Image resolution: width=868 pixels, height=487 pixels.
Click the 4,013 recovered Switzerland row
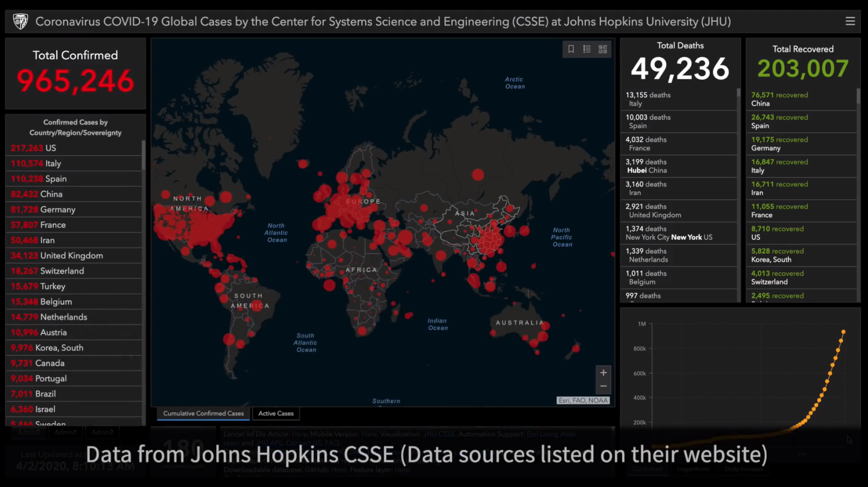click(801, 277)
